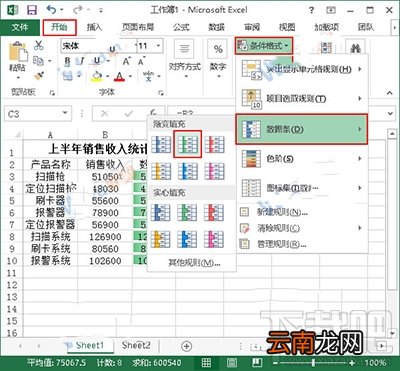This screenshot has width=400, height=371.
Task: Open Icon Sets submenu
Action: [301, 188]
